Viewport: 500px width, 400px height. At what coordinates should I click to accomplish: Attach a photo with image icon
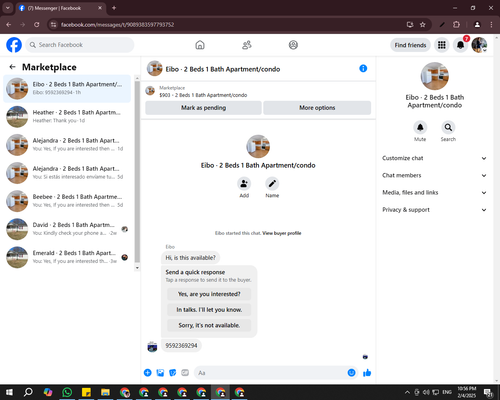[x=160, y=373]
